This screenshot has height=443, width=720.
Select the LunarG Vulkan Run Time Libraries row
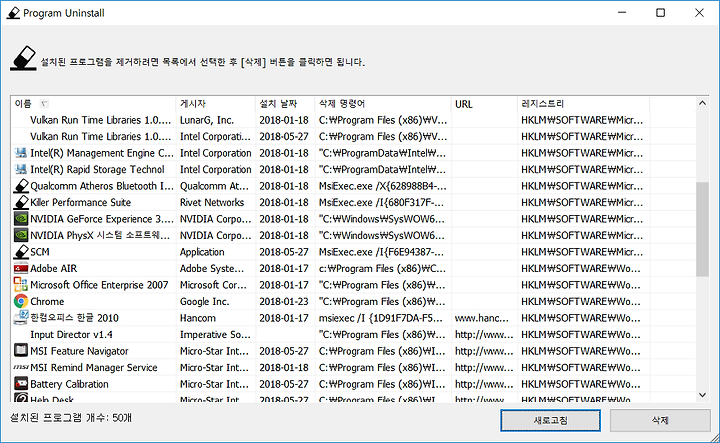point(353,120)
